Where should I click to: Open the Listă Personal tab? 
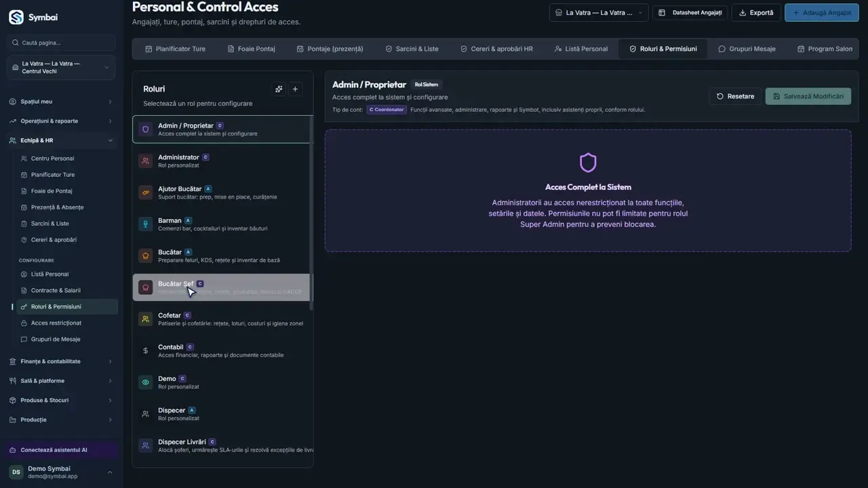click(580, 49)
